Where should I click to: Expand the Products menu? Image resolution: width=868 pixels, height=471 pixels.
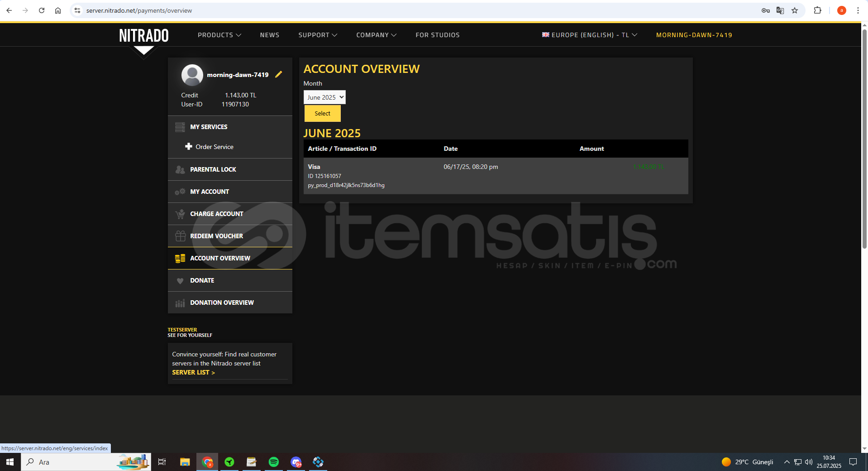[219, 35]
